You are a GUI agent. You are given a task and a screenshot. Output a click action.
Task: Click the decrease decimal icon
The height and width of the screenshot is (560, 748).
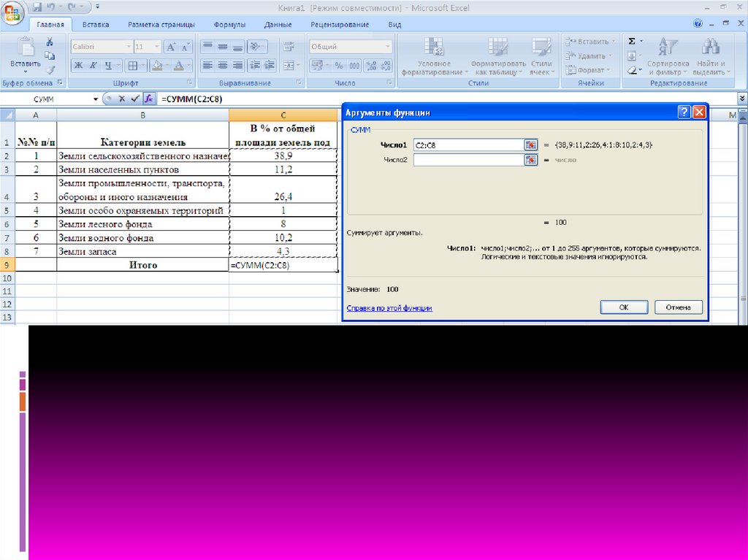386,66
